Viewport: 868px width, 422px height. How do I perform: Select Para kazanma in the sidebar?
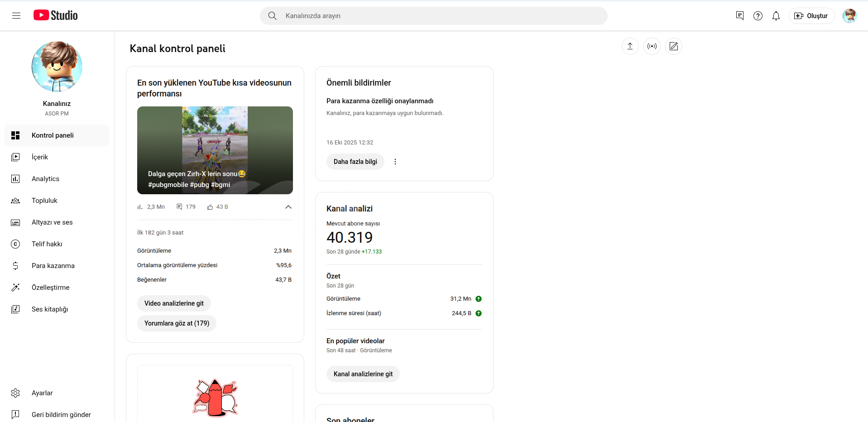[53, 266]
